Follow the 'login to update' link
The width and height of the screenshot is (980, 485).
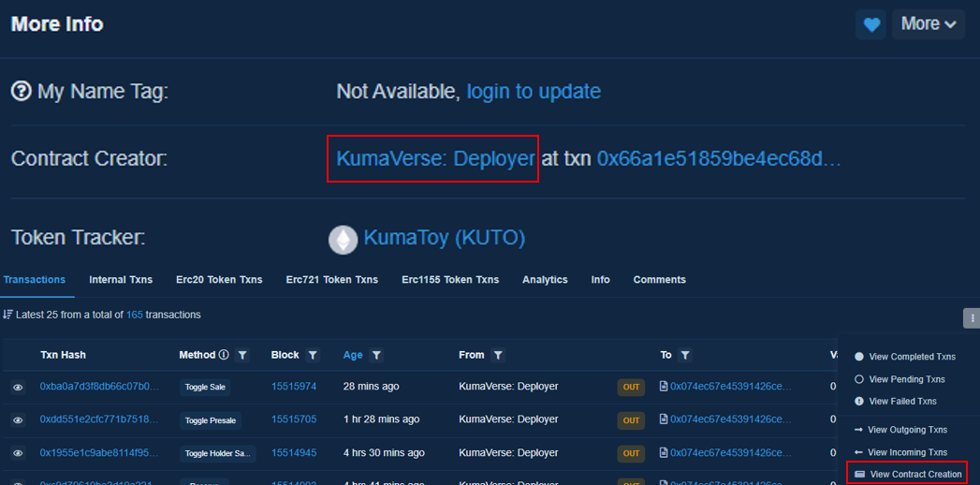pos(534,92)
